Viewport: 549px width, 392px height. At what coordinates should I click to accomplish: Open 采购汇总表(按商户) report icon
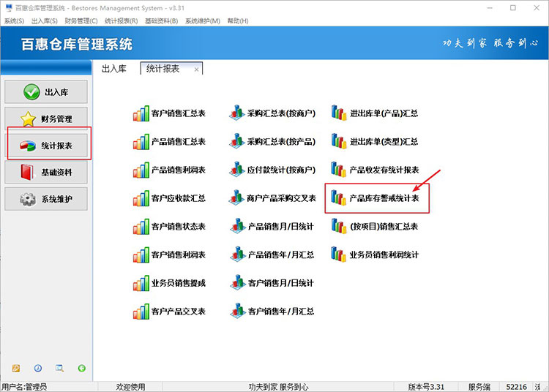pos(237,113)
